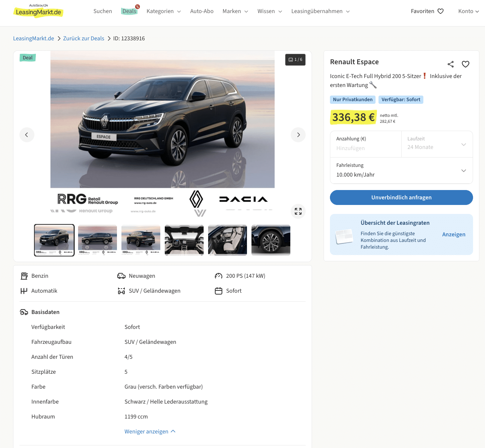Collapse details with Weniger anzeigen
Viewport: 485px width, 448px height.
click(x=150, y=432)
